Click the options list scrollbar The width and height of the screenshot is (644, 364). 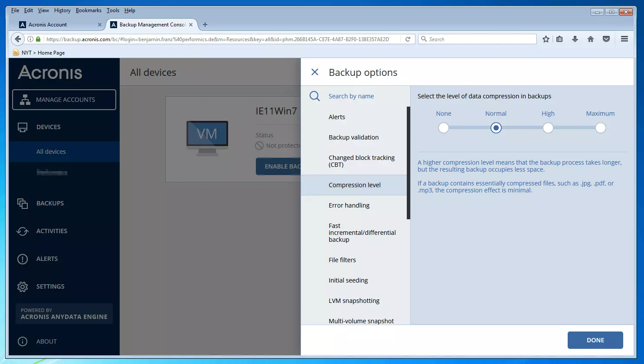[x=409, y=163]
